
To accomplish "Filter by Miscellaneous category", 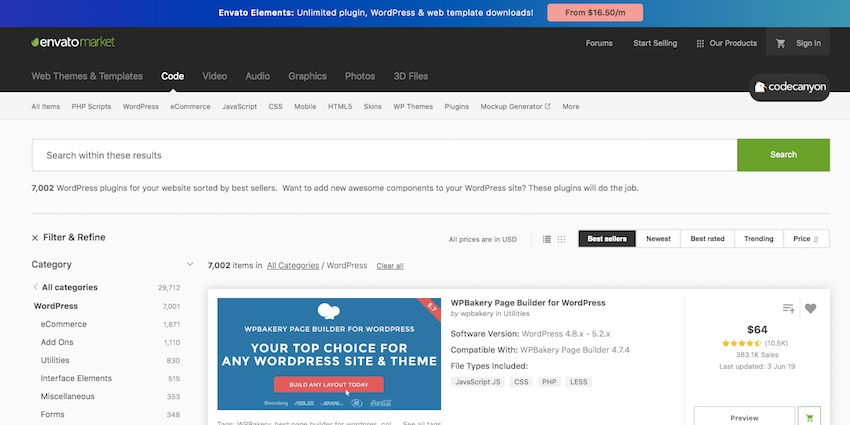I will tap(67, 396).
